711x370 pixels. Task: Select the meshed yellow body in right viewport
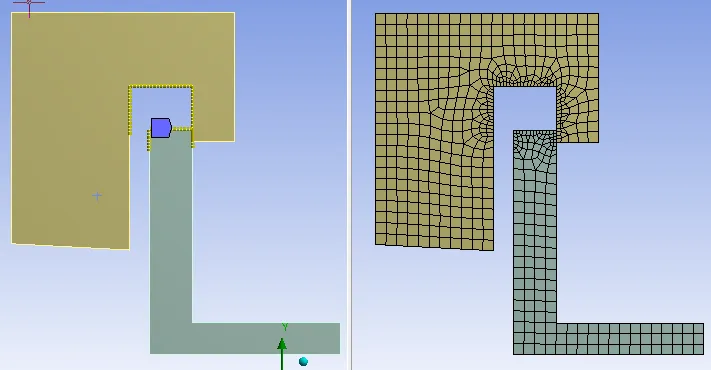[x=433, y=131]
